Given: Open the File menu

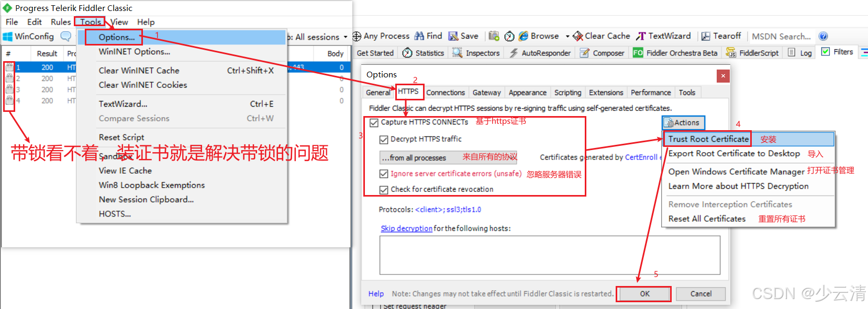Looking at the screenshot, I should pyautogui.click(x=12, y=22).
